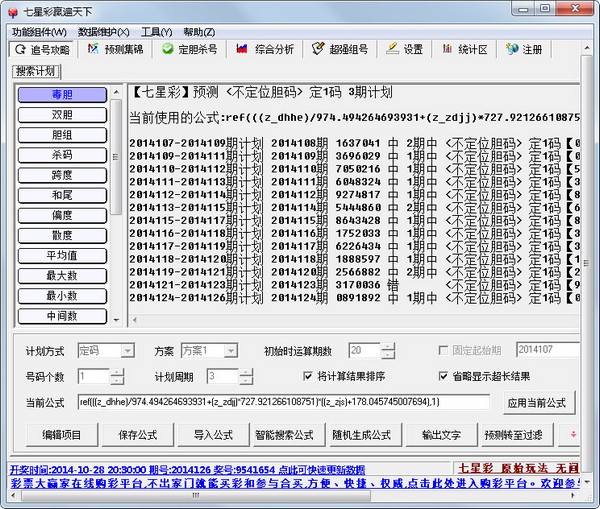This screenshot has height=509, width=600.
Task: Select the 最小数 plan type
Action: coord(62,296)
